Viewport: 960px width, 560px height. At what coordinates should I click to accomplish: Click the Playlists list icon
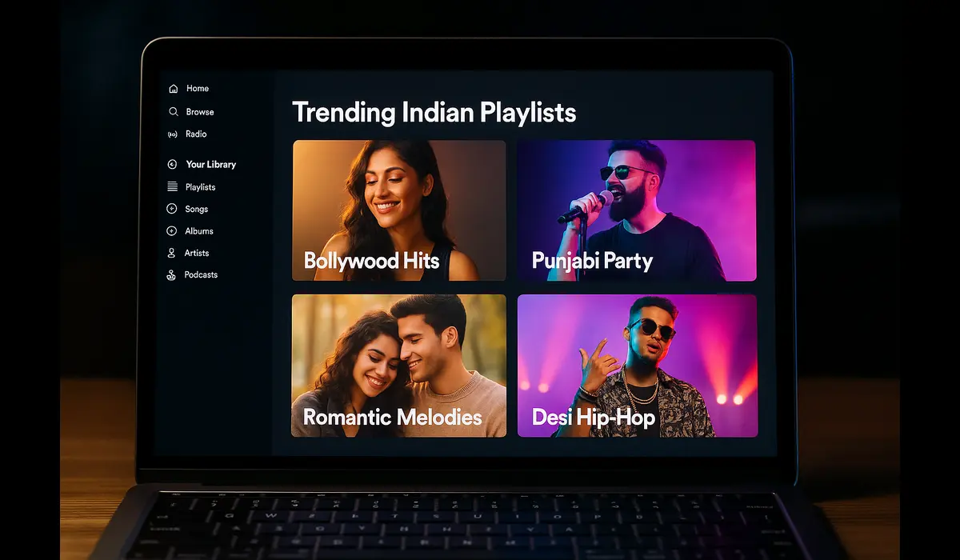click(x=173, y=186)
